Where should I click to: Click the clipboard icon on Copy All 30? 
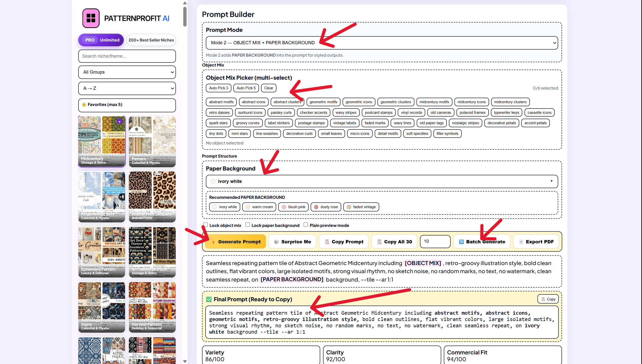pyautogui.click(x=379, y=242)
